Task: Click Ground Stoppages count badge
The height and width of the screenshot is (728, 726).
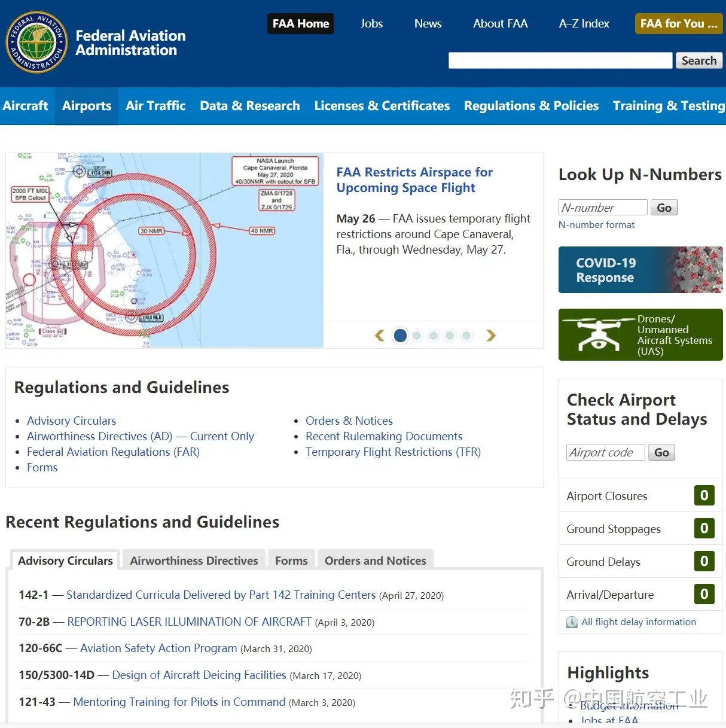Action: pos(704,528)
